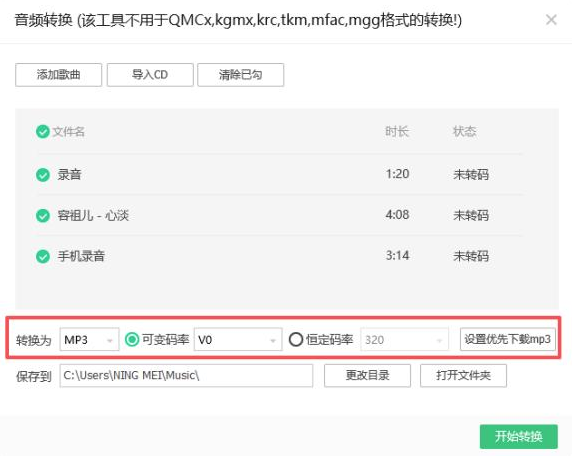Select the 容祖儿 - 心淡 file name
The width and height of the screenshot is (572, 456).
[x=93, y=216]
